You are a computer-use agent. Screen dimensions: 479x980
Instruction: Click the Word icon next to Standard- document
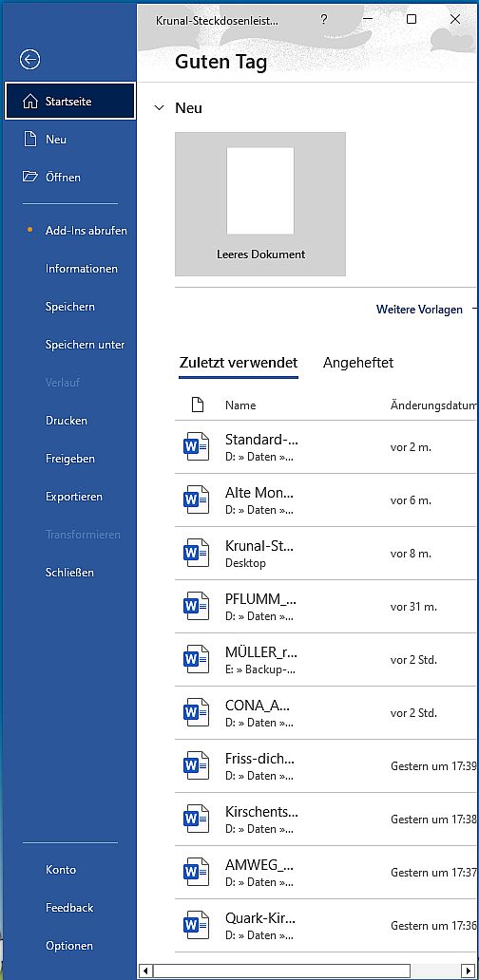197,447
